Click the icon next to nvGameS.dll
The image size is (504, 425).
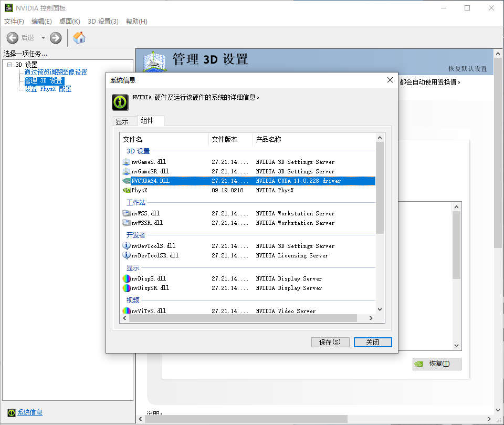(x=127, y=162)
